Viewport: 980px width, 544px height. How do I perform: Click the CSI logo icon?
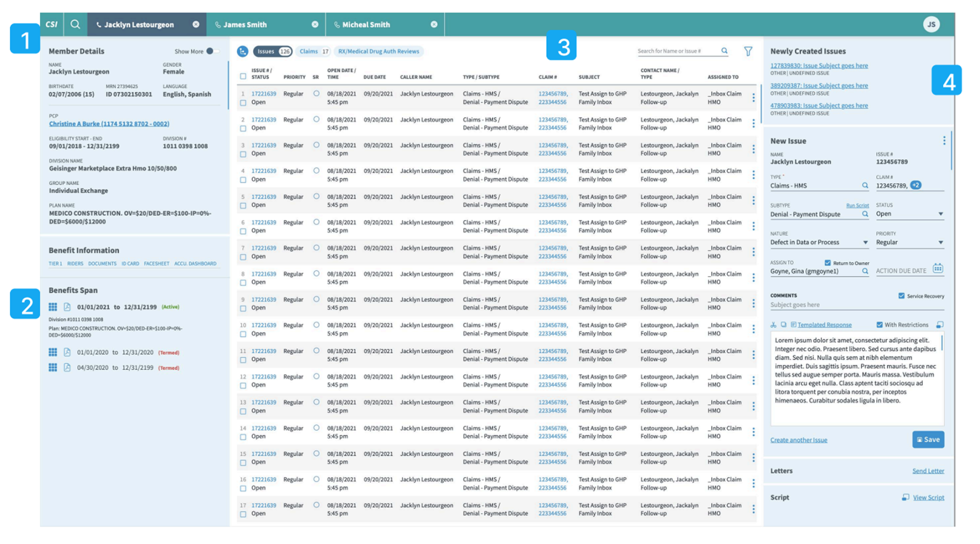pyautogui.click(x=52, y=24)
